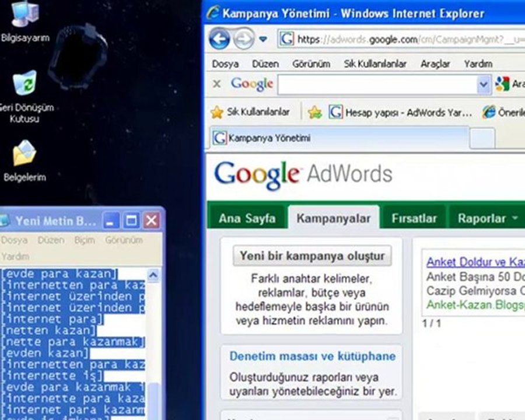Open Denetim masası ve kütüphane link
This screenshot has width=525, height=420.
click(x=313, y=356)
